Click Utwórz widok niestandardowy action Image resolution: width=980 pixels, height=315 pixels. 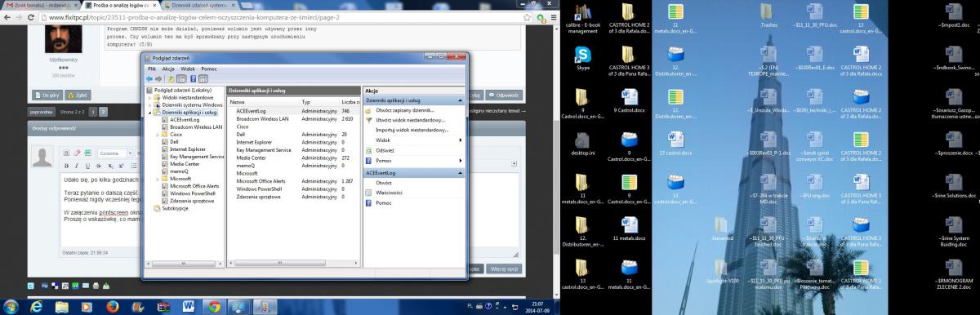[x=410, y=120]
